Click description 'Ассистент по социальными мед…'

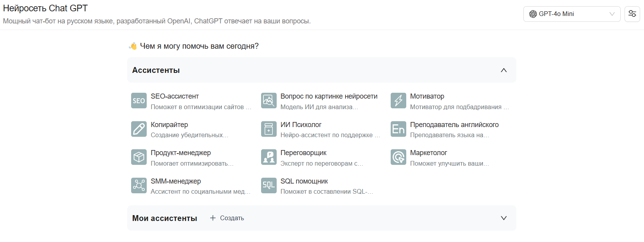click(x=200, y=191)
